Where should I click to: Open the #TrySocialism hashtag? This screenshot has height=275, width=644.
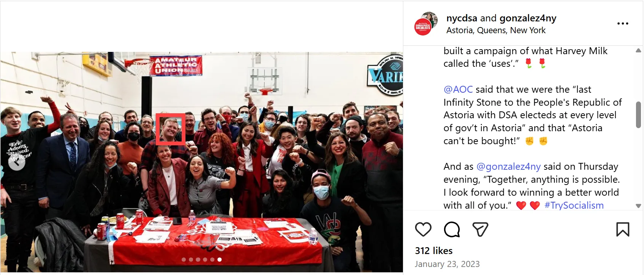(x=574, y=205)
